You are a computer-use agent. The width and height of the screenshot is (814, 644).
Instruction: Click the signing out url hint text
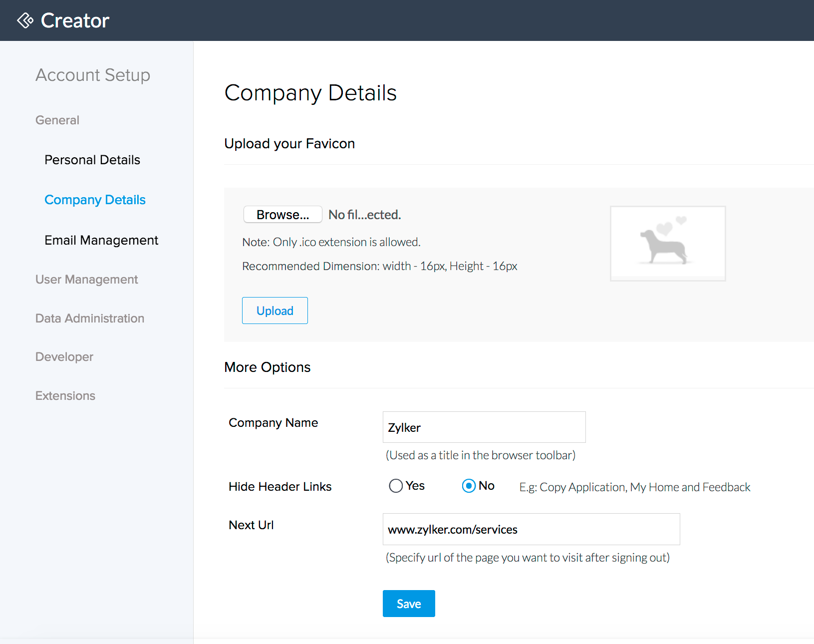tap(528, 558)
